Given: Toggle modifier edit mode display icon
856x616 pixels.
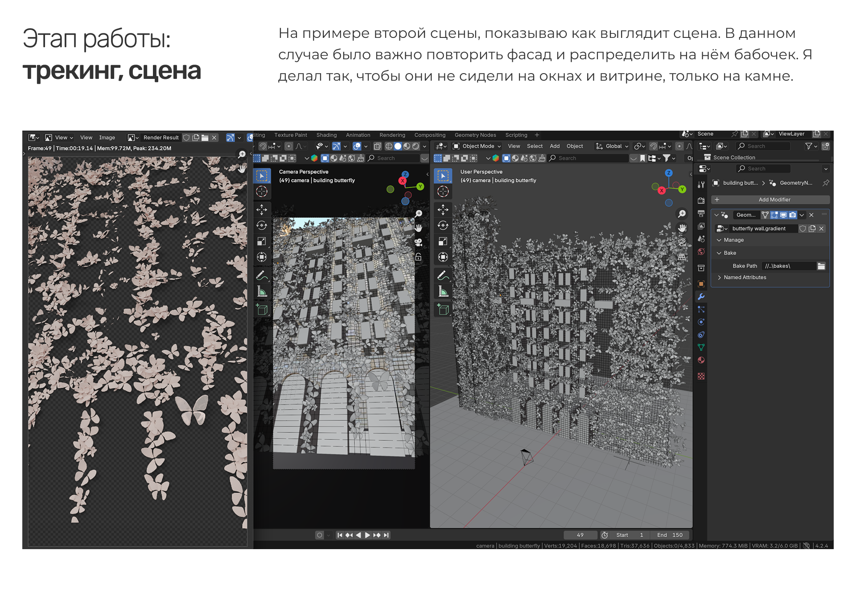Looking at the screenshot, I should [x=774, y=215].
